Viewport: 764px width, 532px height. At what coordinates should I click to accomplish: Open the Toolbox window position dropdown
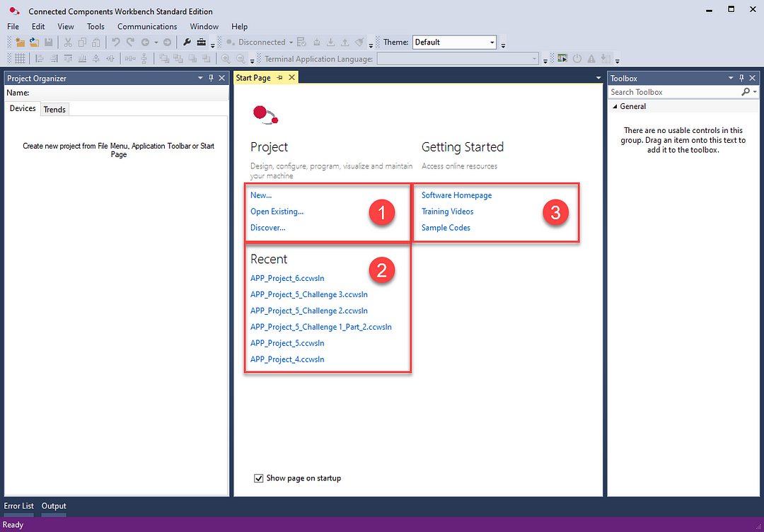[731, 78]
